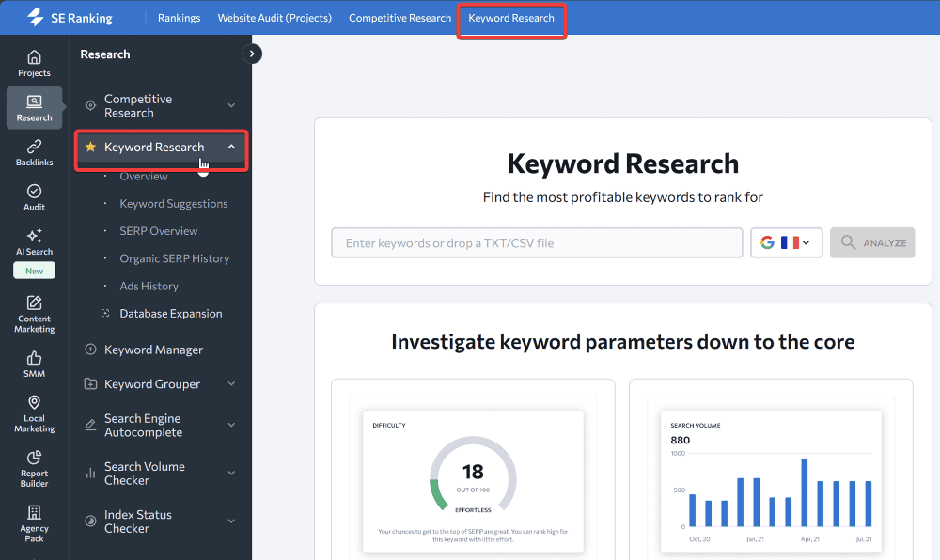Viewport: 940px width, 560px height.
Task: Select Overview under Keyword Research
Action: point(144,176)
